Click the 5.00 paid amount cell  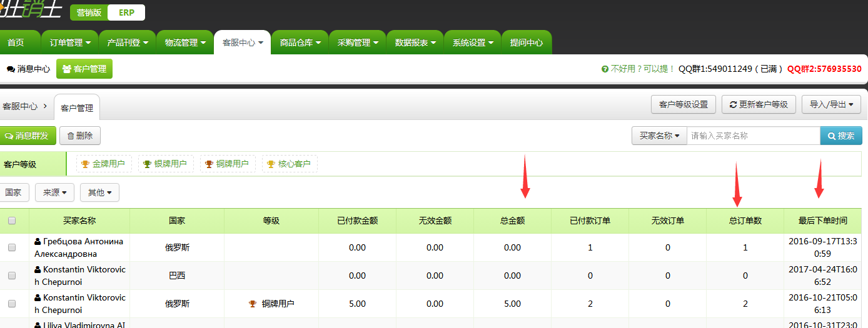pos(357,304)
